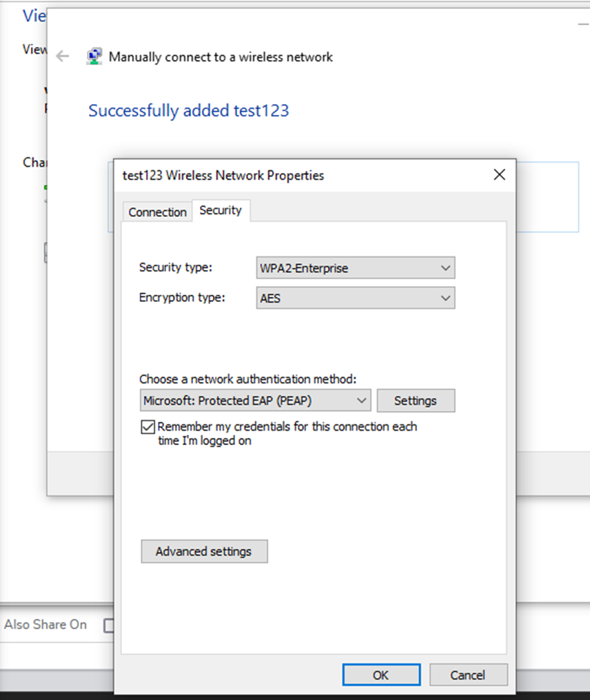Open the network authentication method dropdown
590x700 pixels.
coord(362,400)
